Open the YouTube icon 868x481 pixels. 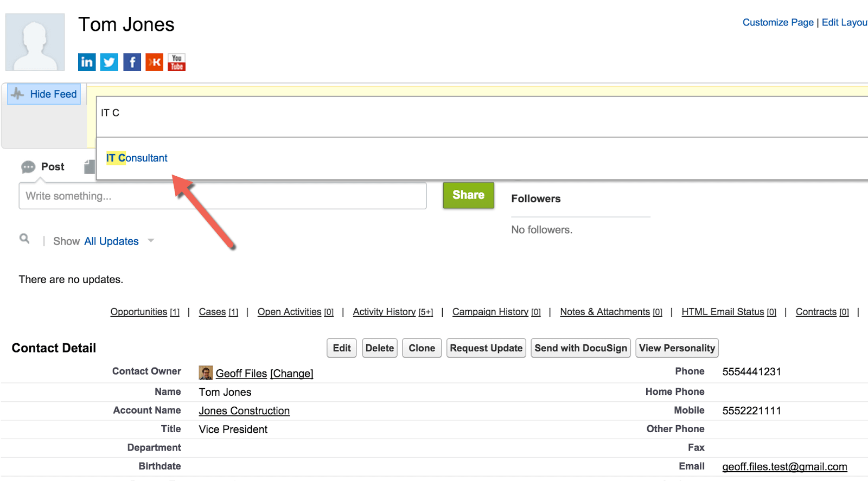(177, 62)
